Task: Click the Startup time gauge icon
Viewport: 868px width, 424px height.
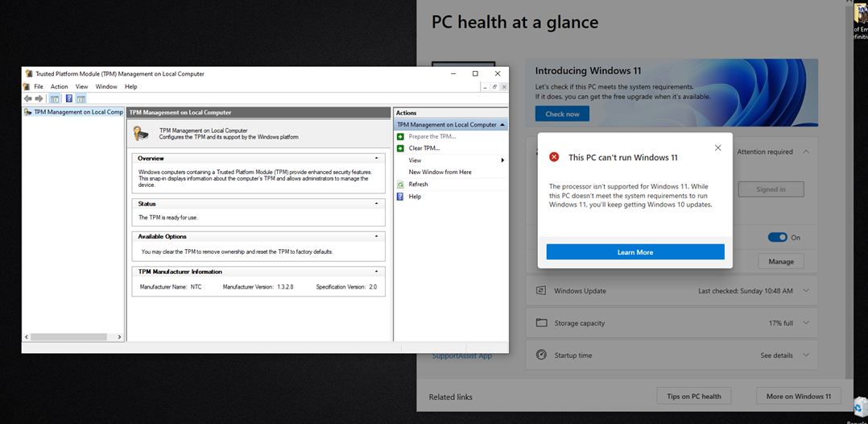Action: pyautogui.click(x=541, y=355)
